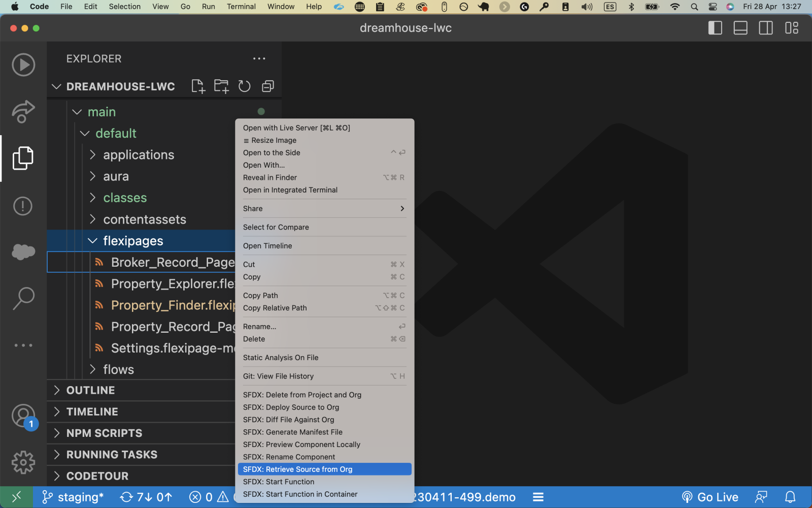This screenshot has height=508, width=812.
Task: Show additional activity bar views ellipsis
Action: [23, 345]
